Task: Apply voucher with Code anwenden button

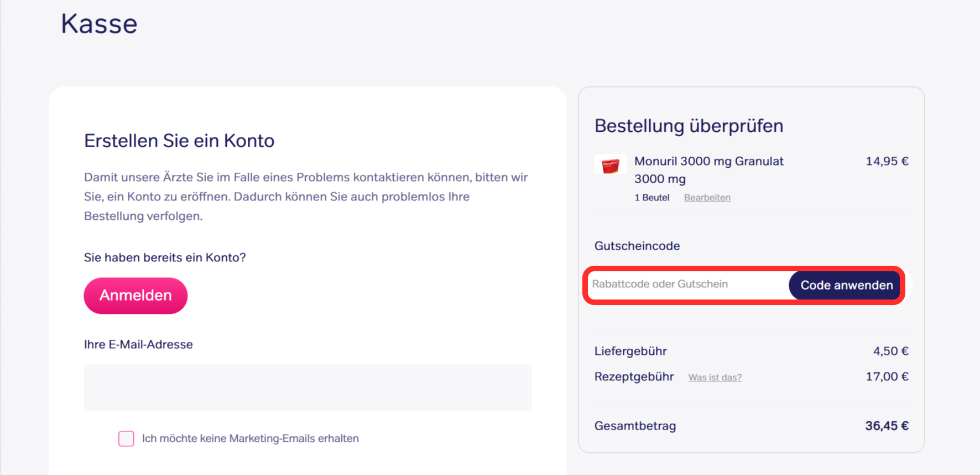Action: click(x=846, y=285)
